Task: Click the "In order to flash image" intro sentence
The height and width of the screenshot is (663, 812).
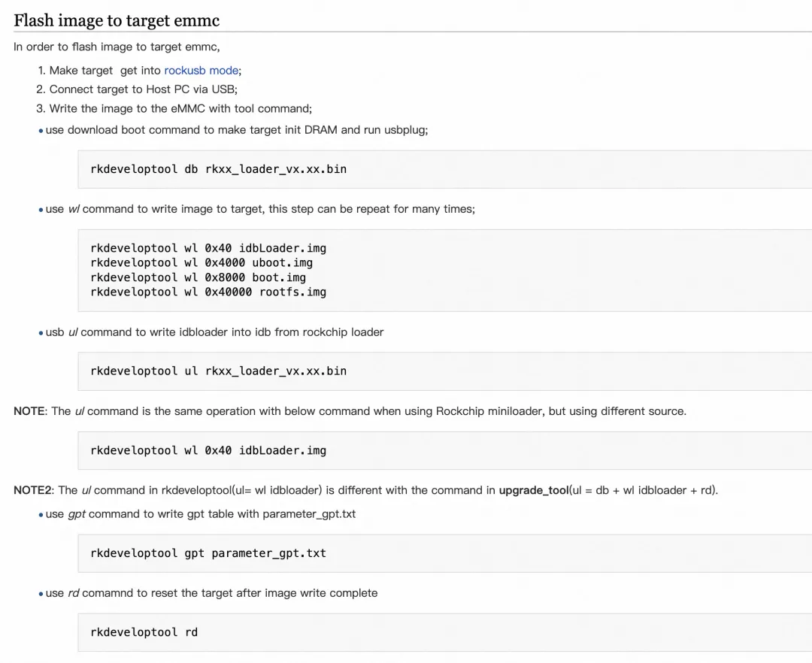Action: pos(117,47)
